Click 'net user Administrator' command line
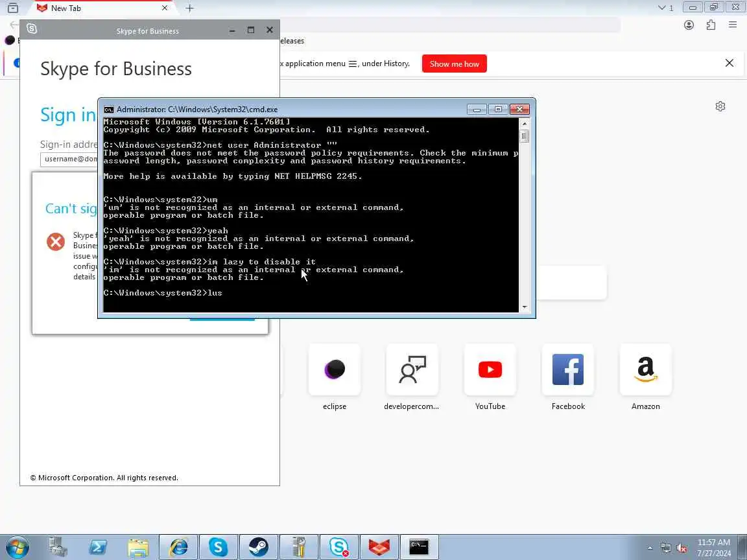Screen dimensions: 747x560 click(x=220, y=145)
